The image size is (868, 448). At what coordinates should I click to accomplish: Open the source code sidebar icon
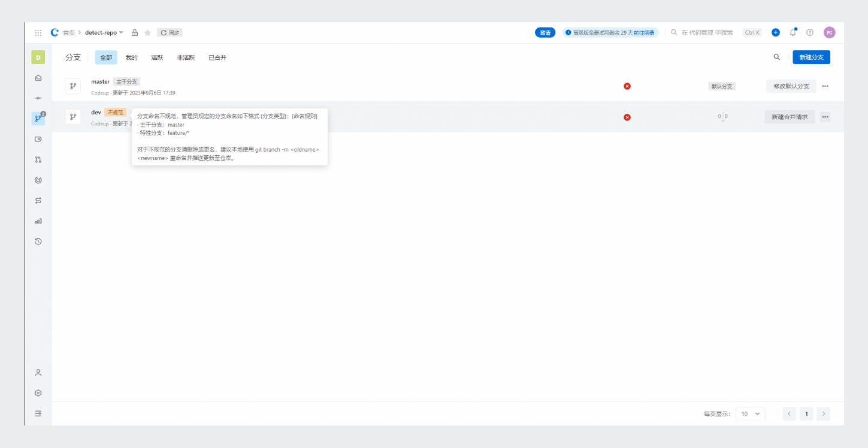click(x=38, y=78)
